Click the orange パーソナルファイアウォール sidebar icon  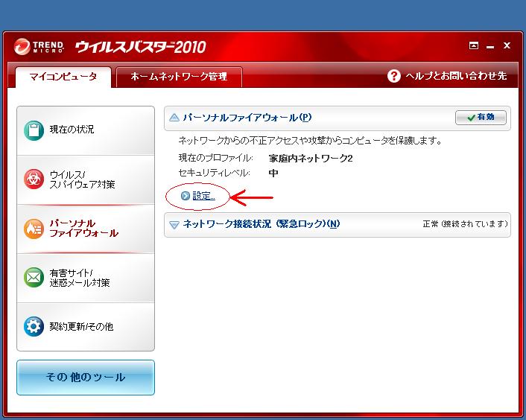click(34, 228)
